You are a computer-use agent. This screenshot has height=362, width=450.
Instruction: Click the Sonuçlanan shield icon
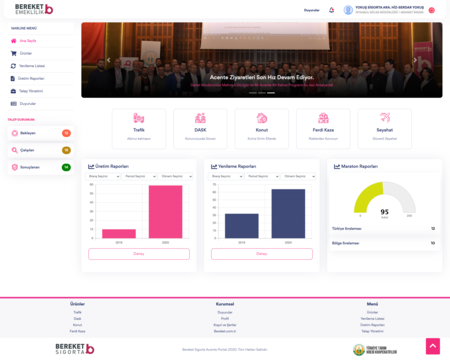15,167
